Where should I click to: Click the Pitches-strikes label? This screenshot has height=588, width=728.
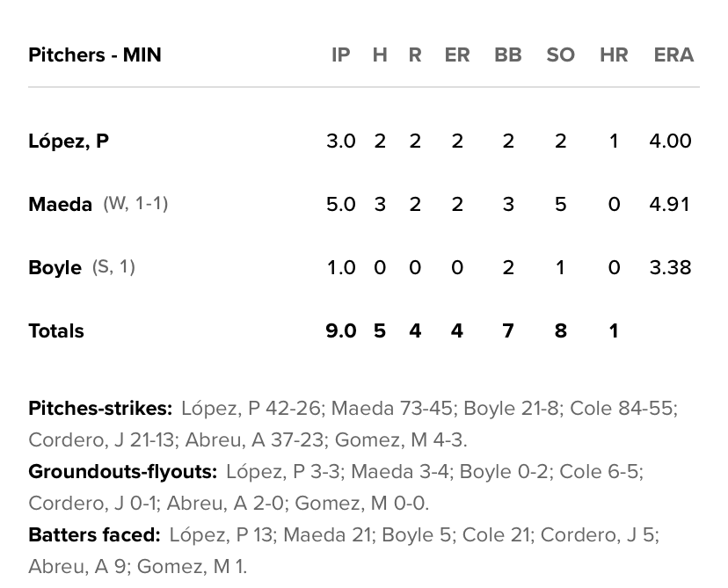coord(100,409)
